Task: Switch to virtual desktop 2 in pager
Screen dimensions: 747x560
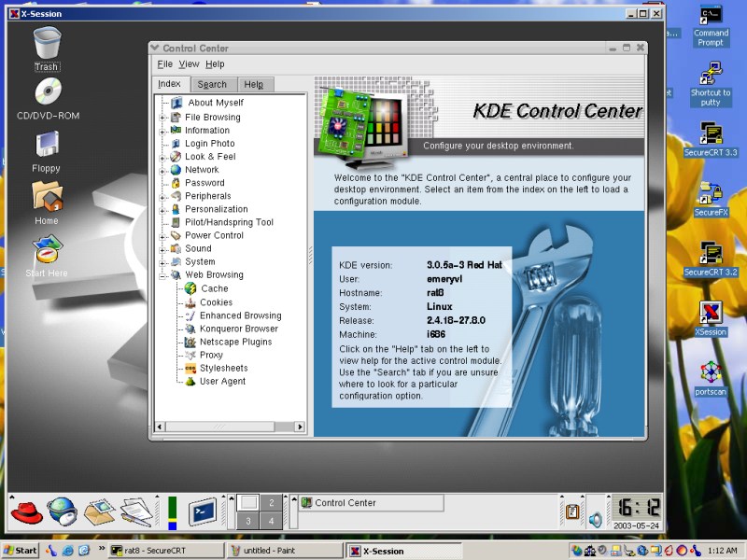Action: coord(272,503)
